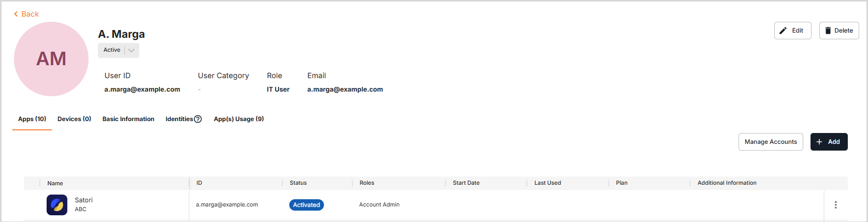View the App(s) Usage (9) tab
Screen dimensions: 868x222
coord(239,119)
